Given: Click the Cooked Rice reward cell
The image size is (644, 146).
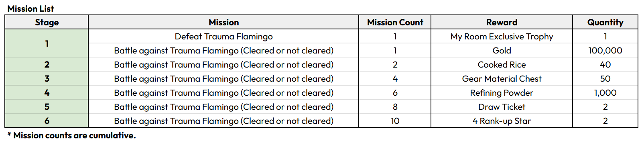Looking at the screenshot, I should click(502, 65).
